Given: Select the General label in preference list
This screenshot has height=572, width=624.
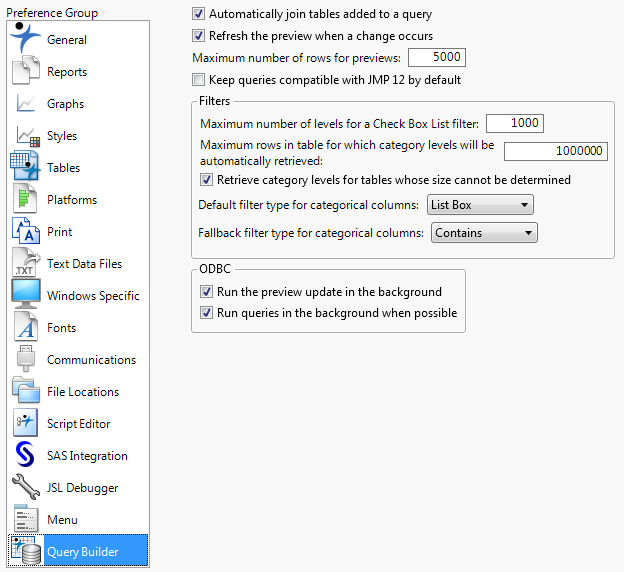Looking at the screenshot, I should [x=66, y=40].
